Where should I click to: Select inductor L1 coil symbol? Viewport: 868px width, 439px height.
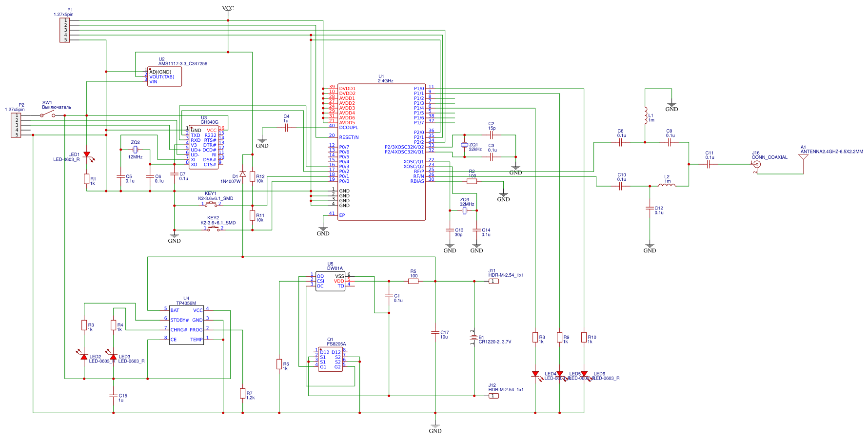(x=646, y=115)
